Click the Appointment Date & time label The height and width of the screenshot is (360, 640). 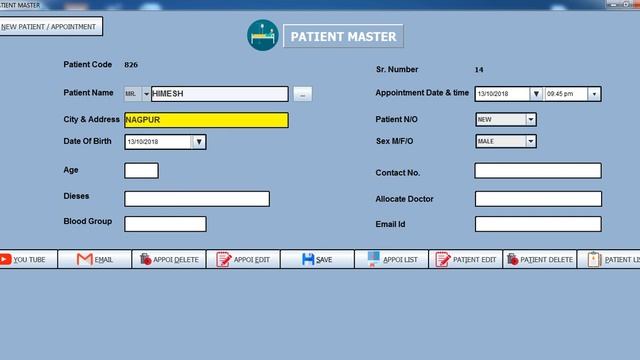(x=422, y=93)
